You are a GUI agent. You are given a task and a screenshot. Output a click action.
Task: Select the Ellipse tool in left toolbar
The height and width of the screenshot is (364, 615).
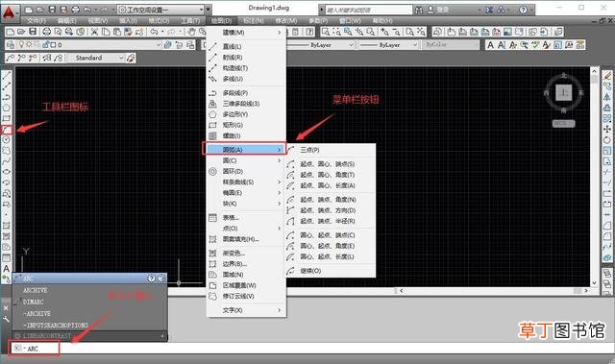point(7,172)
